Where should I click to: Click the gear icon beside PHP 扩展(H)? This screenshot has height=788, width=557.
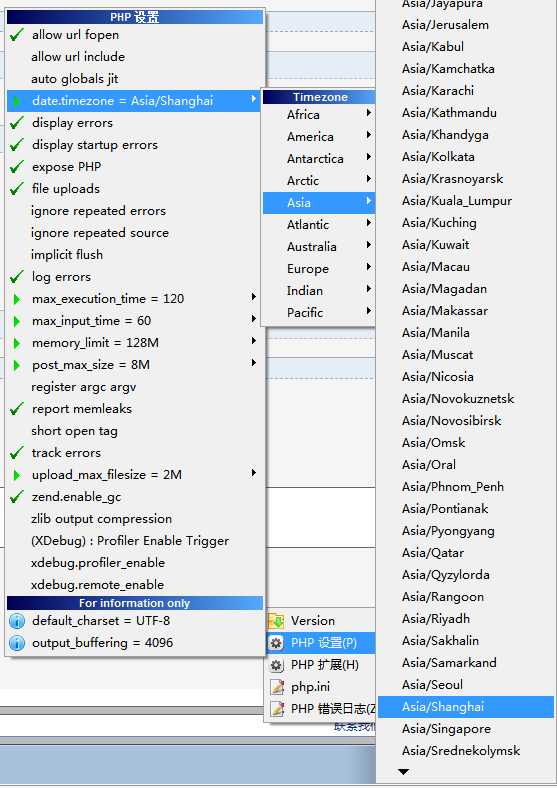pyautogui.click(x=276, y=665)
